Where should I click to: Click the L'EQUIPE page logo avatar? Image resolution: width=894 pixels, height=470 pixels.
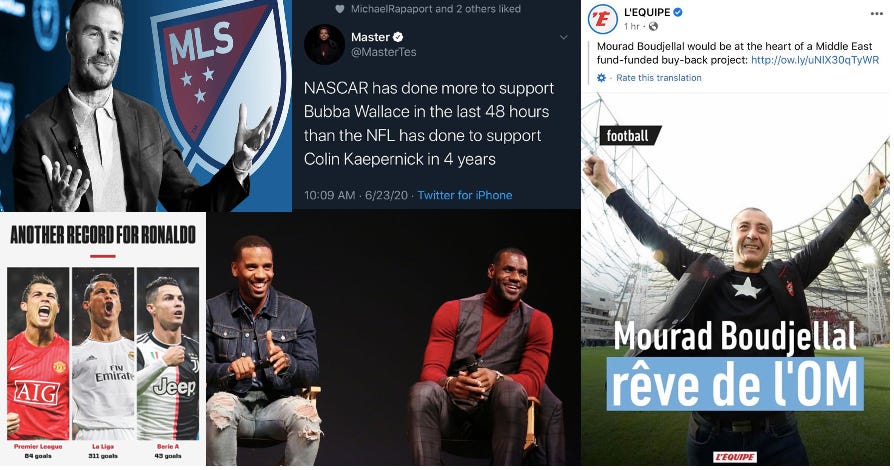(x=602, y=19)
